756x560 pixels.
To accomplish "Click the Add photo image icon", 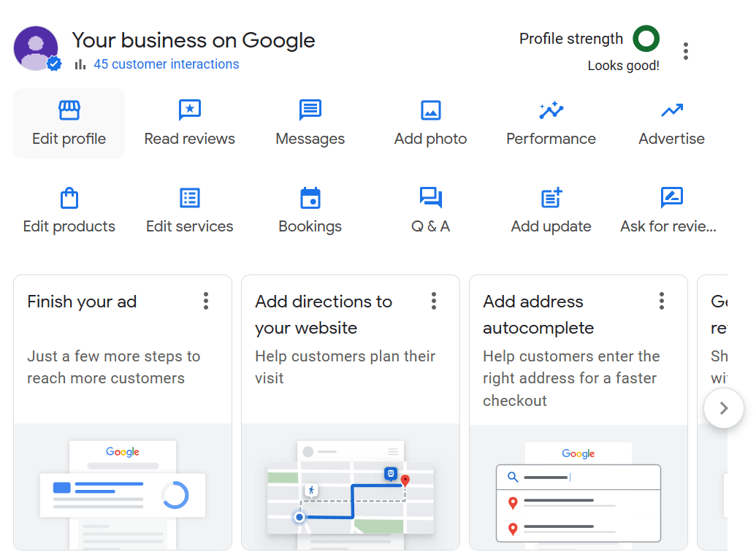I will click(430, 110).
